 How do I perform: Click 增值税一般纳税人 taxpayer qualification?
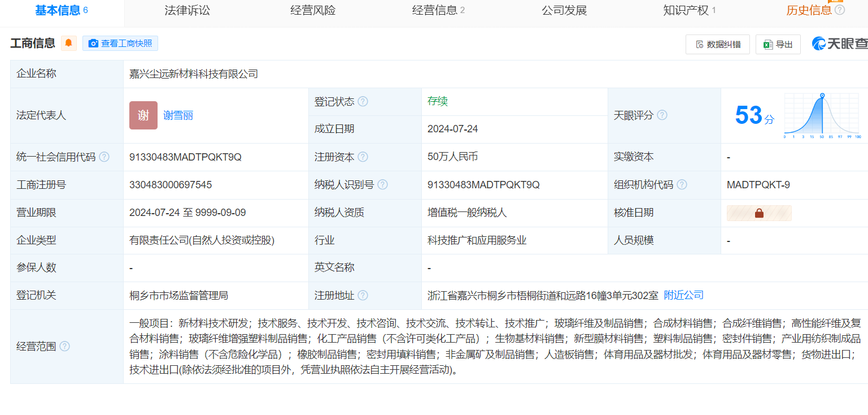click(468, 213)
